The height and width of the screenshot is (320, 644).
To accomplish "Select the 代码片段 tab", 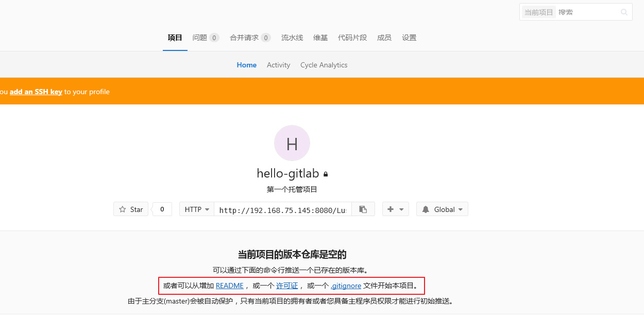I will tap(352, 38).
